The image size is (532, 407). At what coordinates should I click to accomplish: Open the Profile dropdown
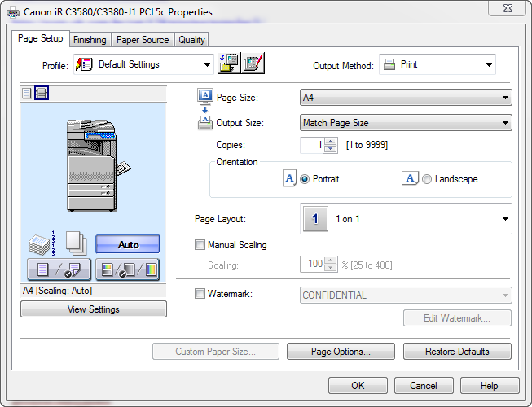(x=144, y=64)
